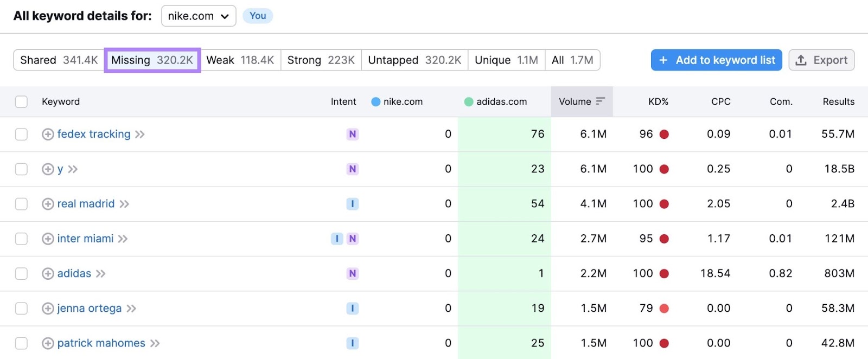The image size is (868, 359).
Task: Click plus icon beside inter miami
Action: pos(48,239)
